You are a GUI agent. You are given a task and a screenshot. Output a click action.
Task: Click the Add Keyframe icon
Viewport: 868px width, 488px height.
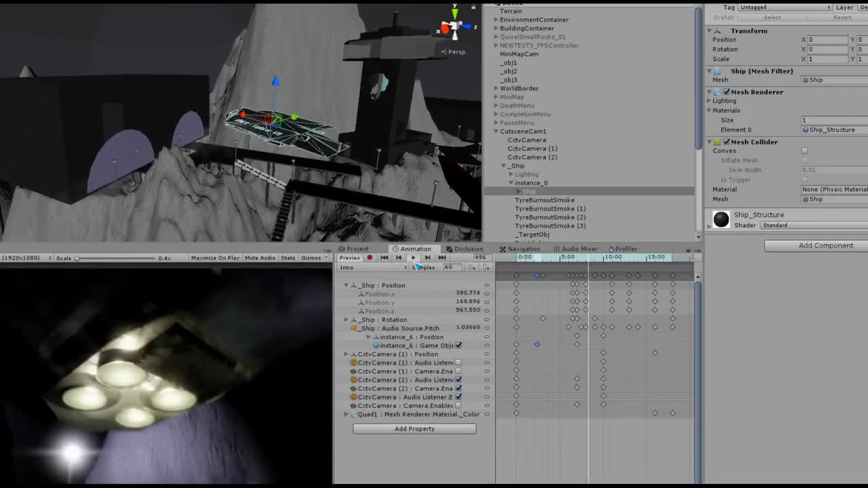[x=473, y=267]
